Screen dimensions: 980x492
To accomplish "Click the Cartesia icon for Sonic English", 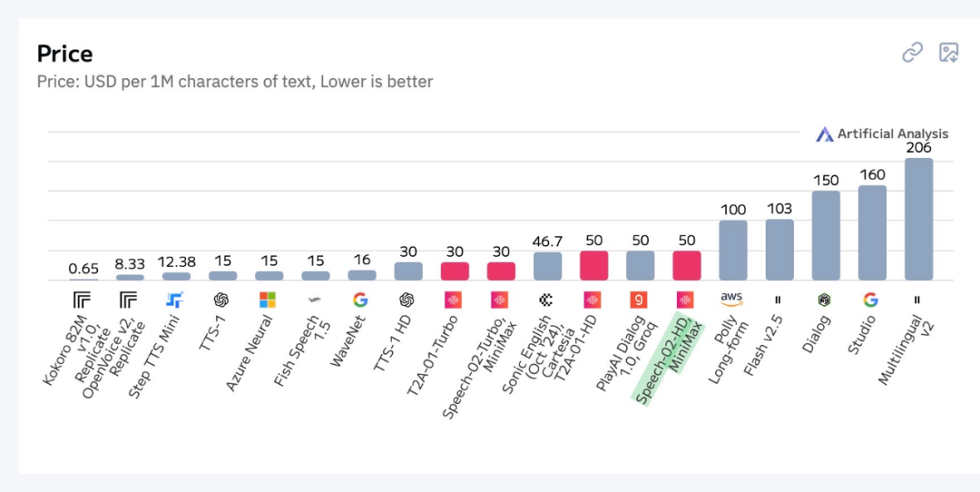I will (545, 300).
